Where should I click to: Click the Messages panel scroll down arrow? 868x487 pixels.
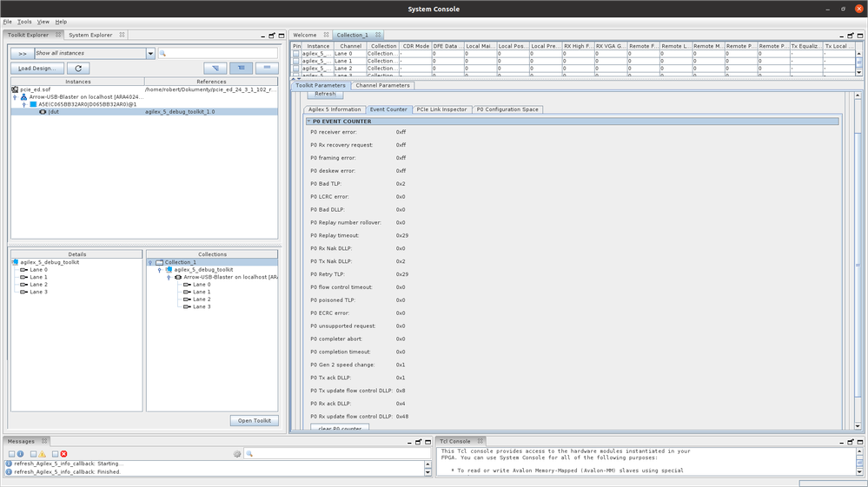tap(427, 472)
